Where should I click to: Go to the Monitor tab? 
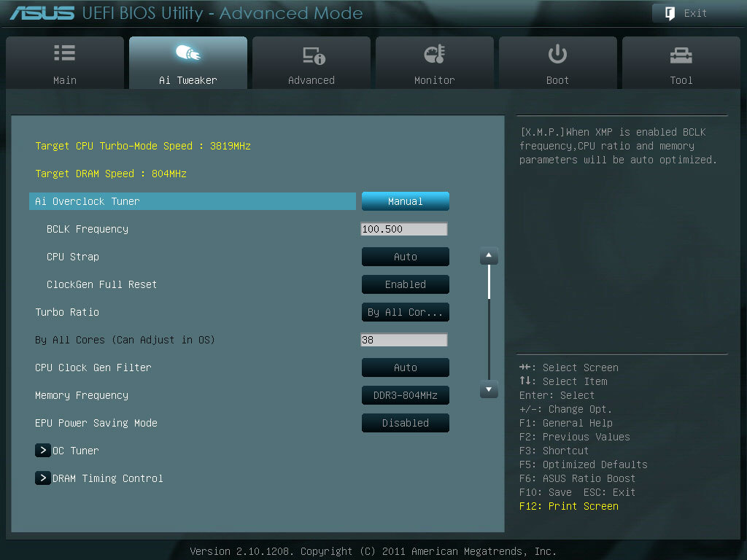pos(435,63)
